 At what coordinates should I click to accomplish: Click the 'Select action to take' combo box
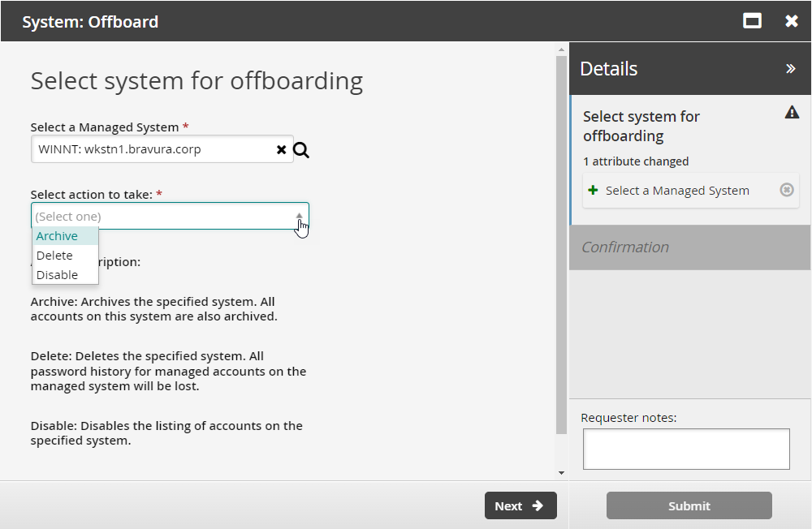pyautogui.click(x=162, y=217)
